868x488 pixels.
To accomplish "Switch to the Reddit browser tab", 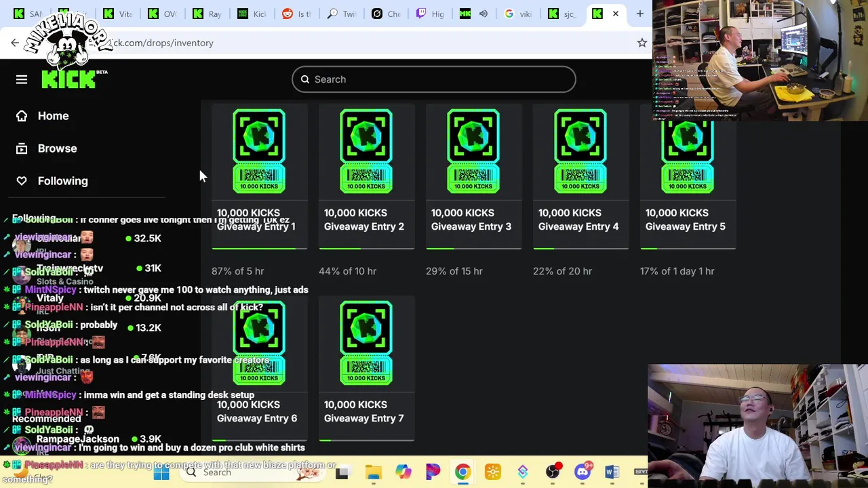I will 296,14.
